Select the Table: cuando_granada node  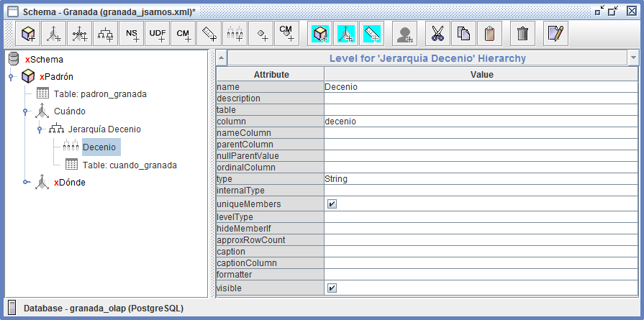[130, 165]
